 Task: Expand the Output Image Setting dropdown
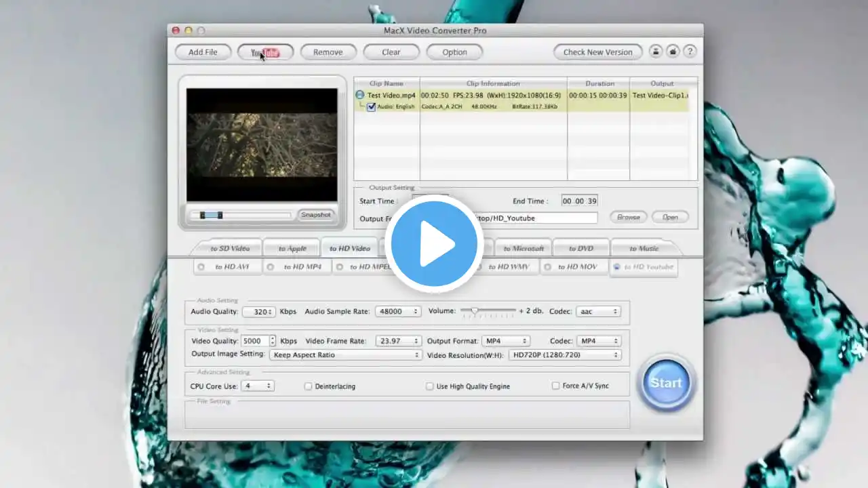[x=345, y=354]
